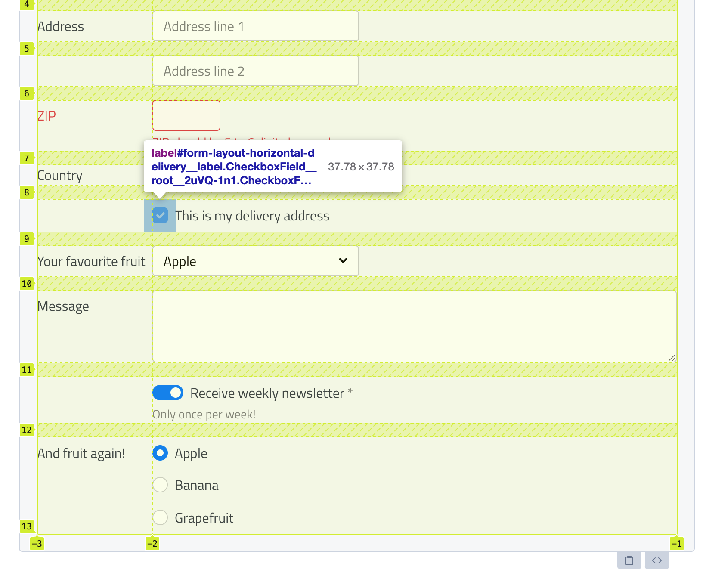Click the 'Receive weekly newsletter' label text
Image resolution: width=706 pixels, height=588 pixels.
pyautogui.click(x=267, y=393)
